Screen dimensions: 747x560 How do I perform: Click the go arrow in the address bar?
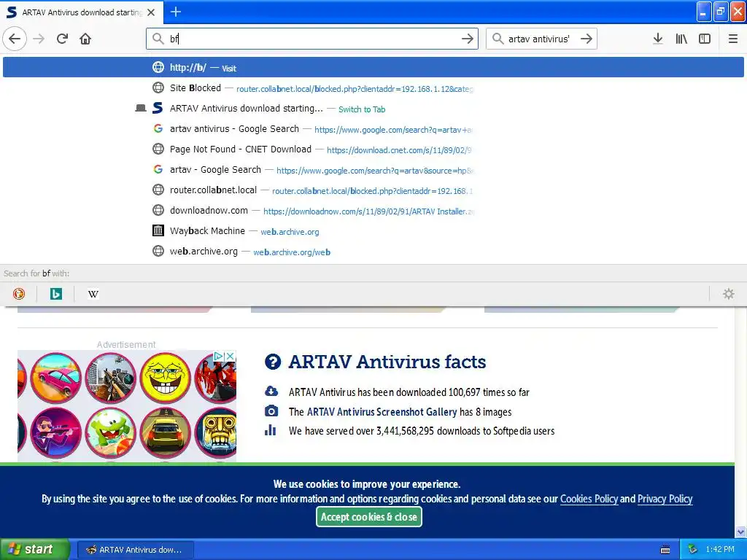click(468, 39)
